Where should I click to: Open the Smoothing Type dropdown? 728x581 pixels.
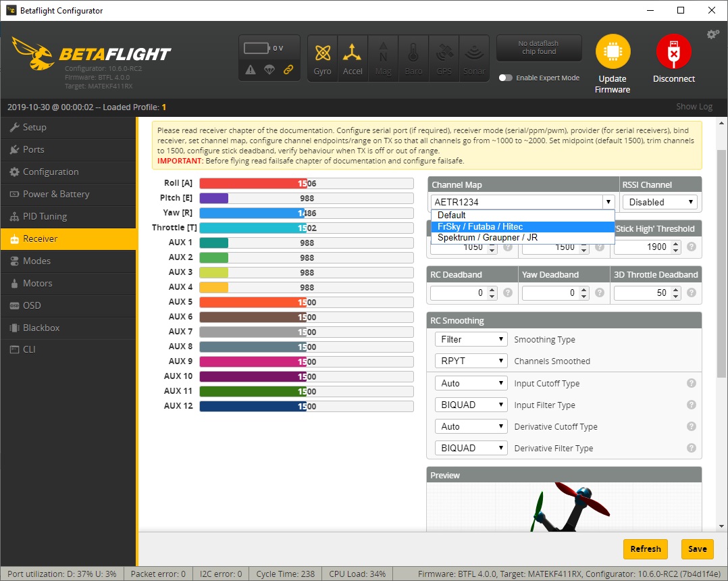[470, 340]
